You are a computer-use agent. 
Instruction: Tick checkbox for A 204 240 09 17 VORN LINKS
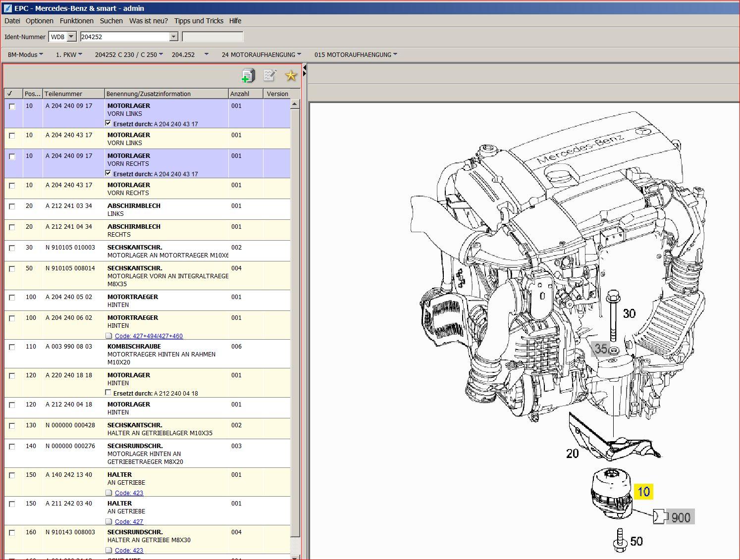[x=12, y=106]
